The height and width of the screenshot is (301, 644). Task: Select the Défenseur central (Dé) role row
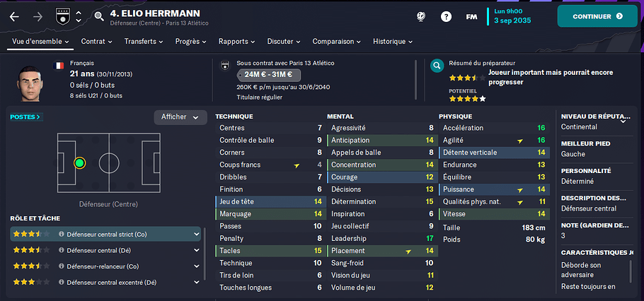pos(105,250)
